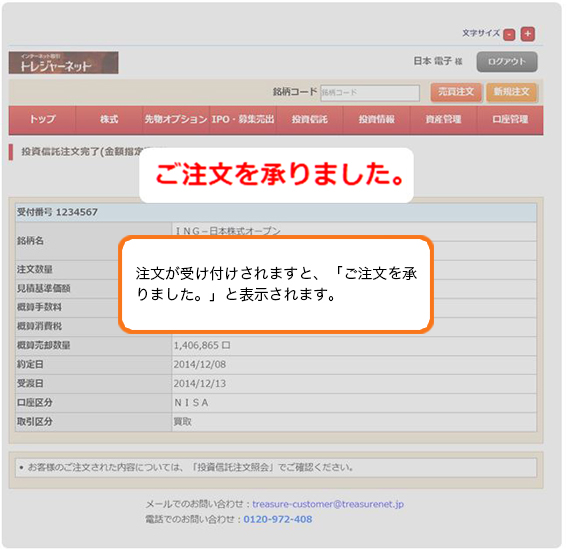Switch to the 投資情報 menu tab
Screen dimensions: 567x550
click(376, 120)
